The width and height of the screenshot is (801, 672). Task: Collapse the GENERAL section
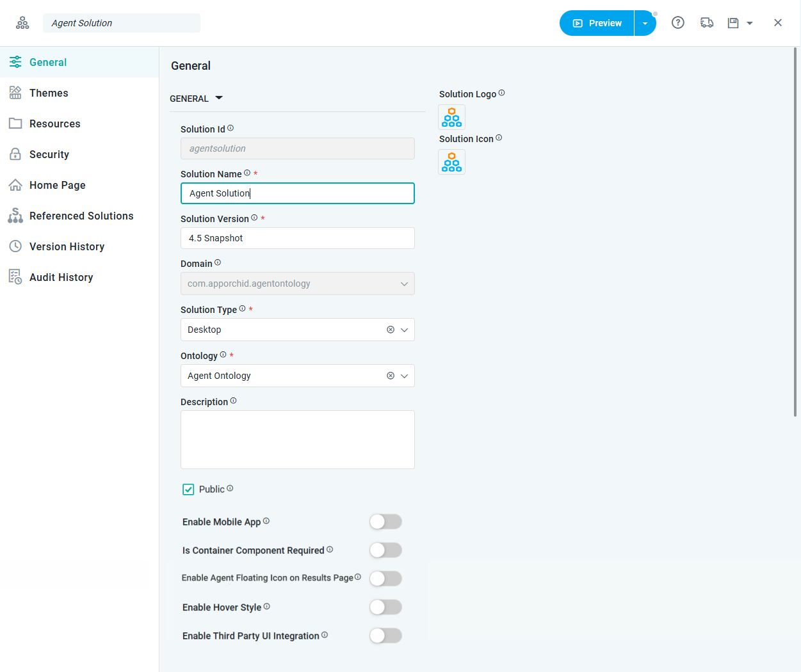coord(219,98)
